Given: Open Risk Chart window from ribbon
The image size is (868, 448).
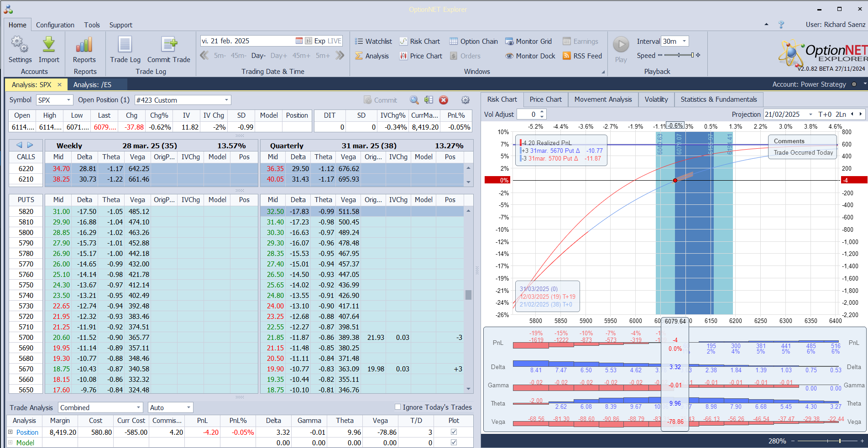Looking at the screenshot, I should [x=420, y=42].
